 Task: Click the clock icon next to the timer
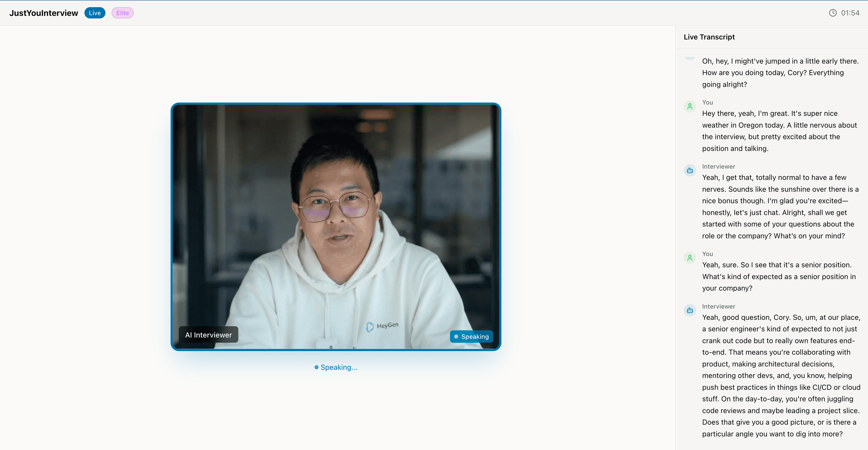click(x=833, y=13)
